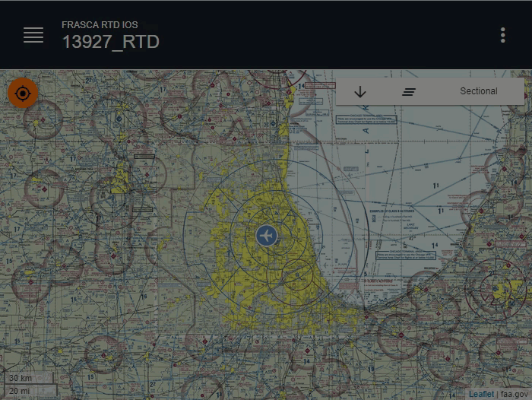Screen dimensions: 532x400
Task: Open the Leaflet attribution link
Action: [x=481, y=394]
